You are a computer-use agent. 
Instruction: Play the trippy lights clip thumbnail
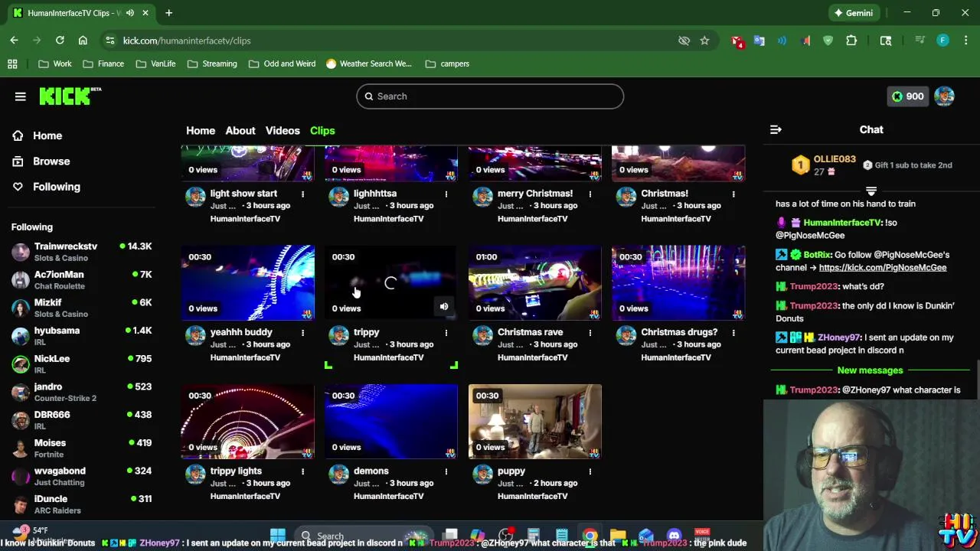(247, 421)
